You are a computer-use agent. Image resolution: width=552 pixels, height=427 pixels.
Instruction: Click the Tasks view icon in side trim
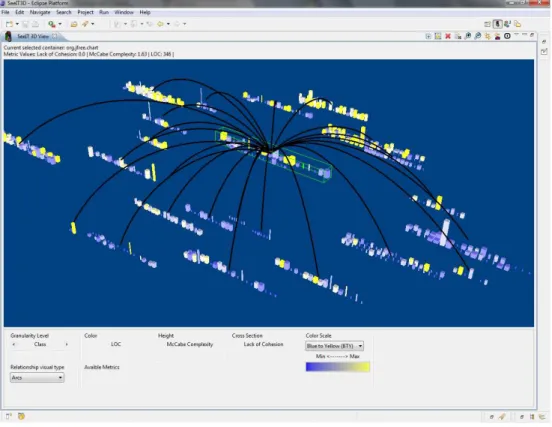[x=544, y=52]
